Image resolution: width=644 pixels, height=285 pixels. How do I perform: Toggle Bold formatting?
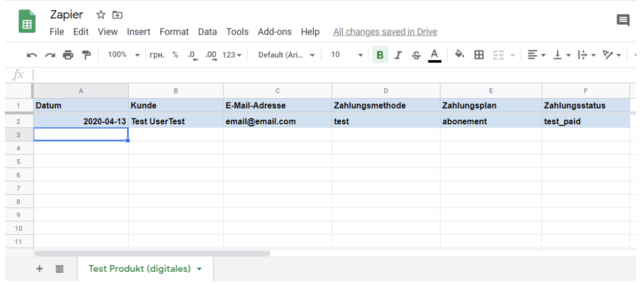pos(380,55)
